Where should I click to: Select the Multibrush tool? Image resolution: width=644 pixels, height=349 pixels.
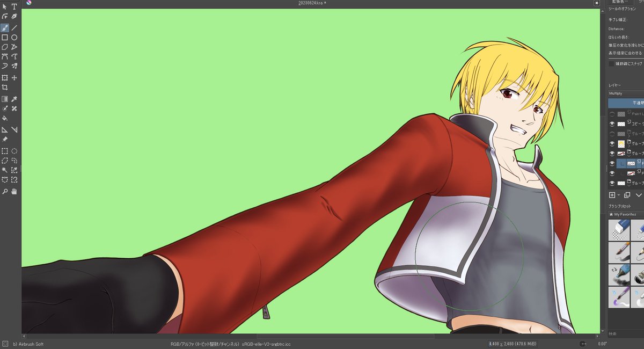14,66
